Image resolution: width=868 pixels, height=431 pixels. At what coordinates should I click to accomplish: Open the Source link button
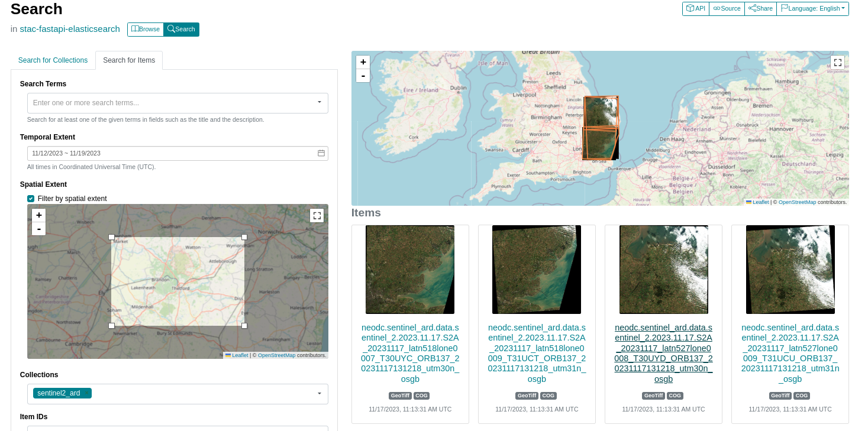point(727,8)
